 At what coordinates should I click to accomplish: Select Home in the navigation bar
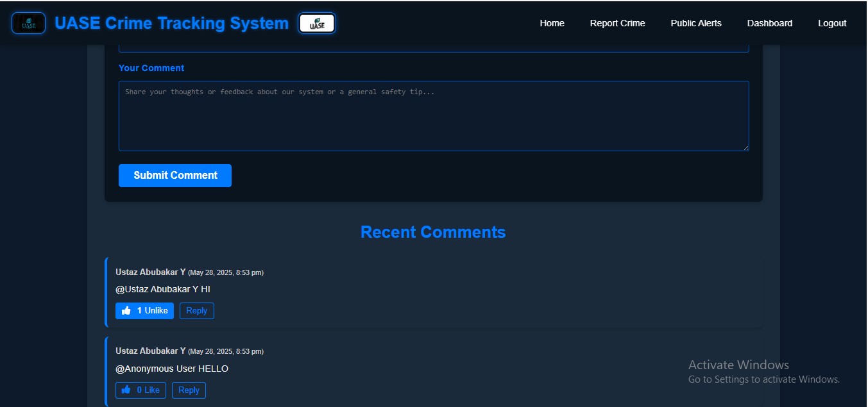coord(552,23)
